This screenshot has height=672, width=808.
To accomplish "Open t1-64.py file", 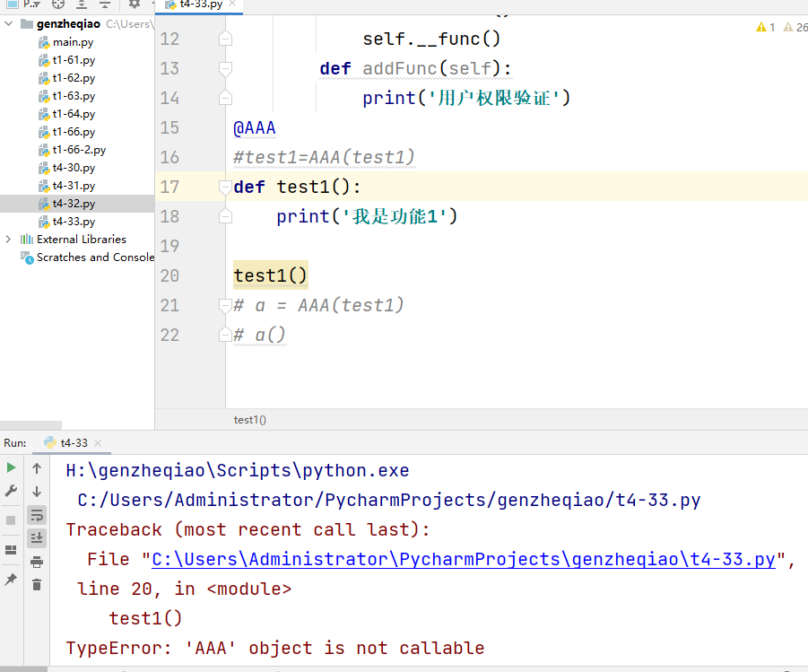I will tap(74, 114).
